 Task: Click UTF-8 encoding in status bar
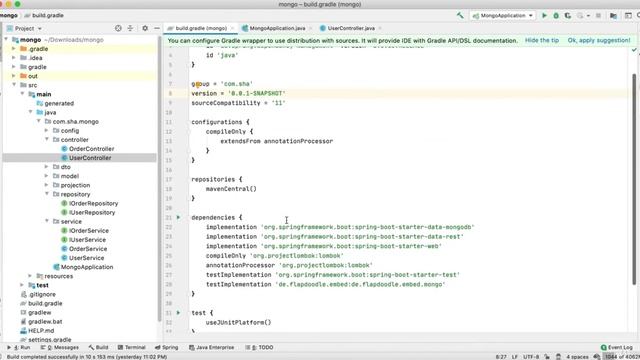click(531, 357)
